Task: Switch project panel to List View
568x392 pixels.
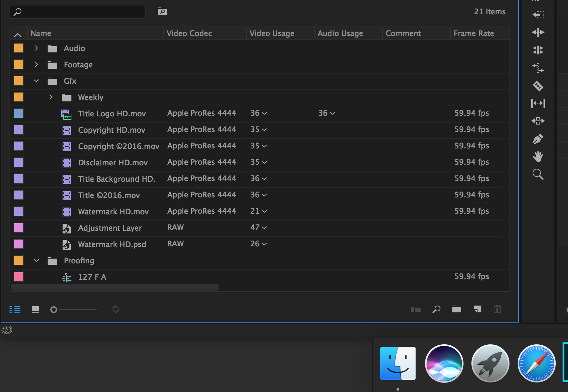Action: tap(15, 310)
